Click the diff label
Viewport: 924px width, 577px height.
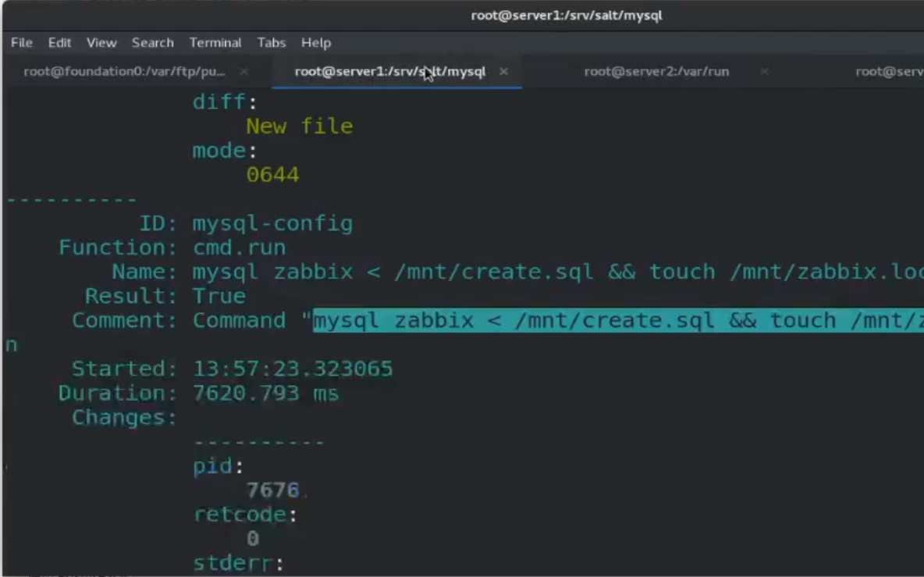(x=225, y=102)
